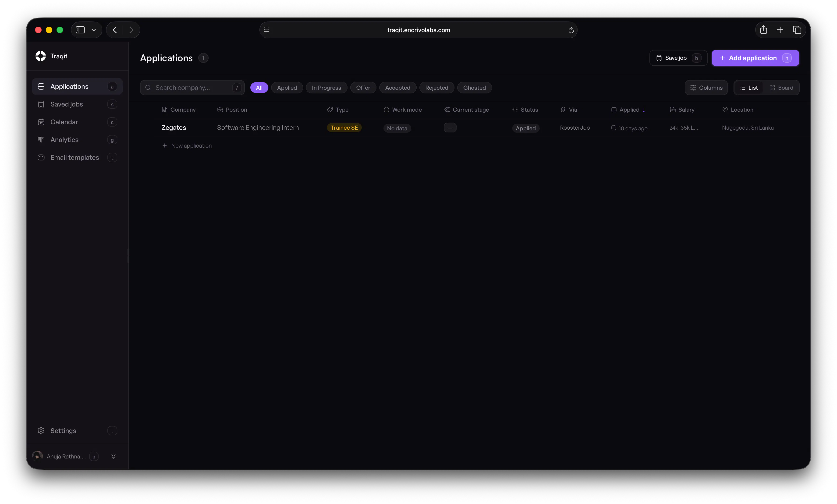This screenshot has width=837, height=504.
Task: Set the current stage dash selector
Action: 450,128
